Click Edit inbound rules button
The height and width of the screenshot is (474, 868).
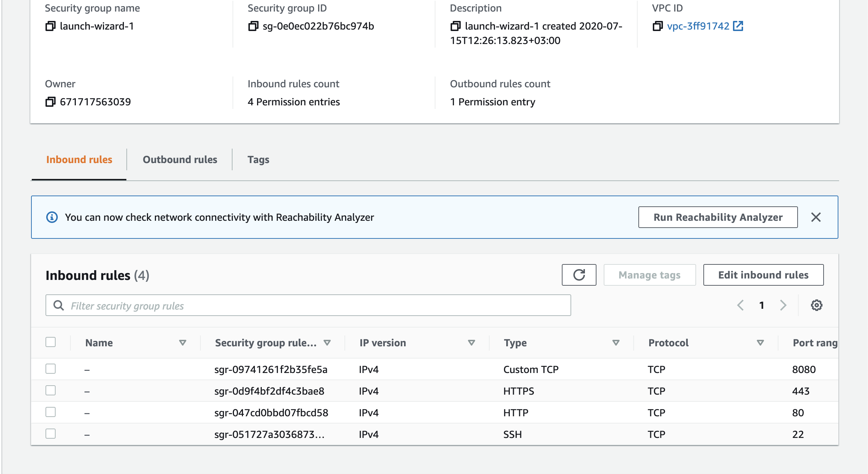pos(763,275)
